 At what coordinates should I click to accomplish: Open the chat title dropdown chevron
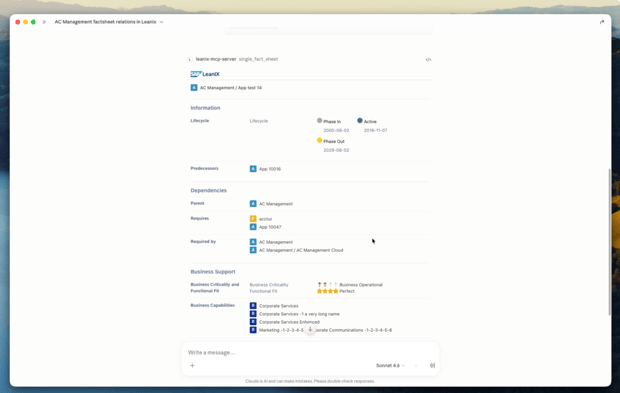coord(161,22)
